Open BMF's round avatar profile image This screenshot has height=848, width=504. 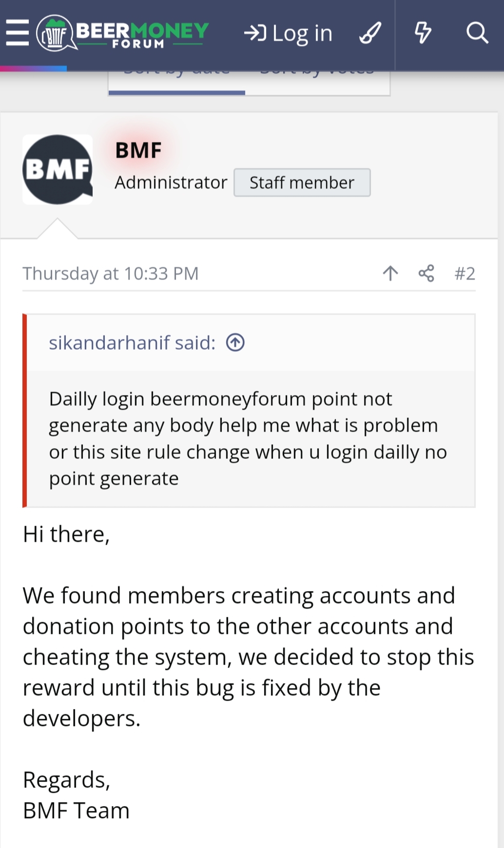58,170
